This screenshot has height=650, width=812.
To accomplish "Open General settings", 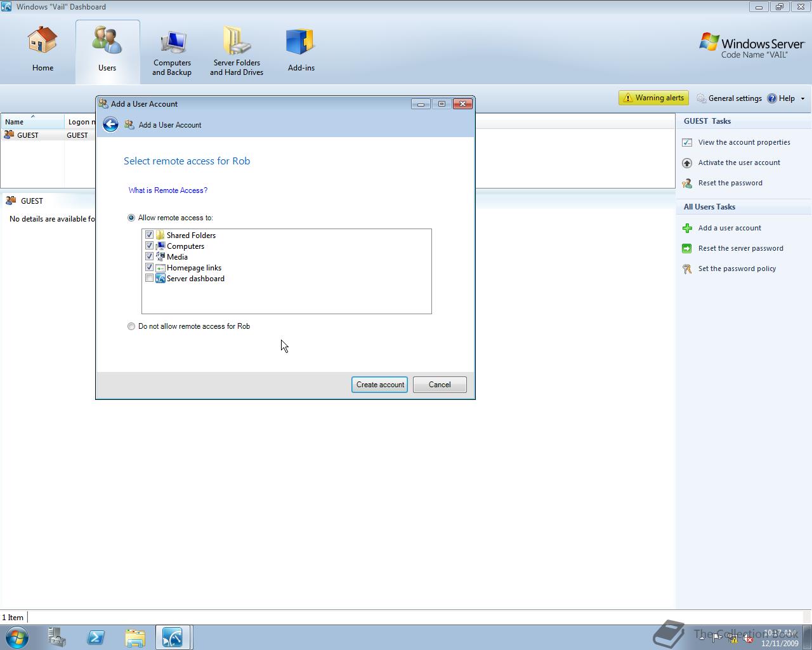I will (x=729, y=98).
